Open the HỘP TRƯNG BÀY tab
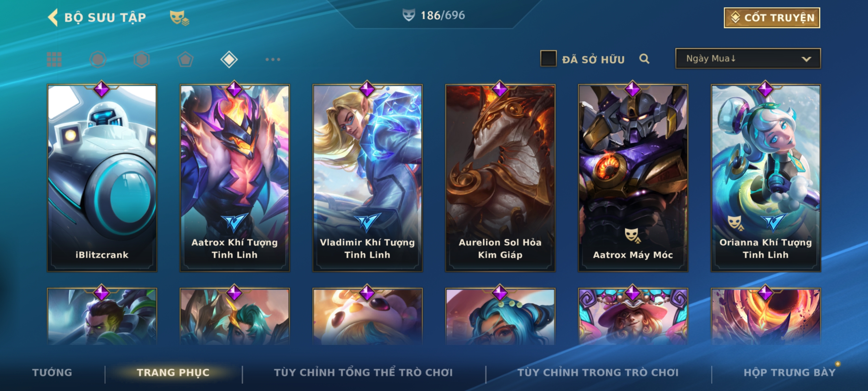 tap(790, 373)
